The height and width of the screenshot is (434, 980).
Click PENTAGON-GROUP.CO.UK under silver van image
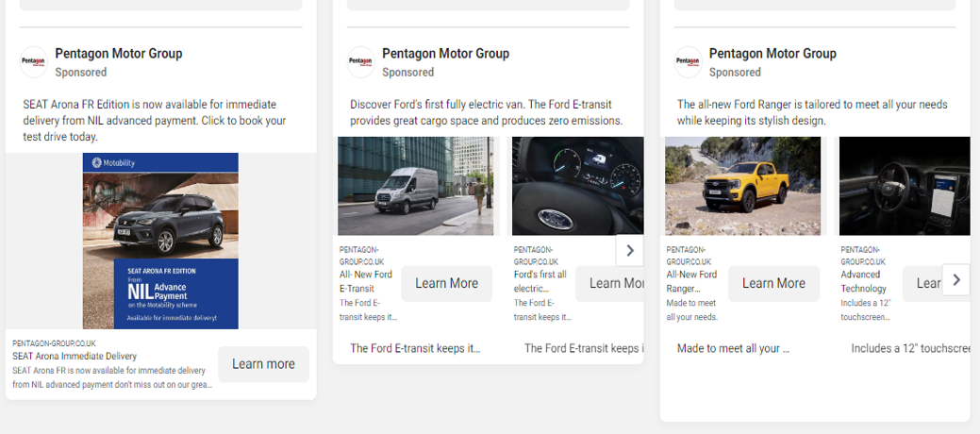362,255
